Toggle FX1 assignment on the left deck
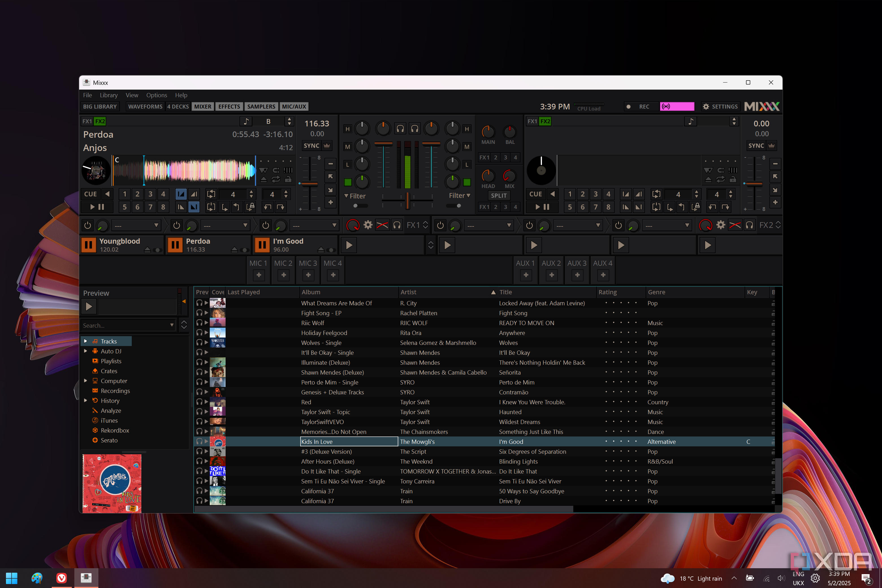The width and height of the screenshot is (882, 588). 87,121
